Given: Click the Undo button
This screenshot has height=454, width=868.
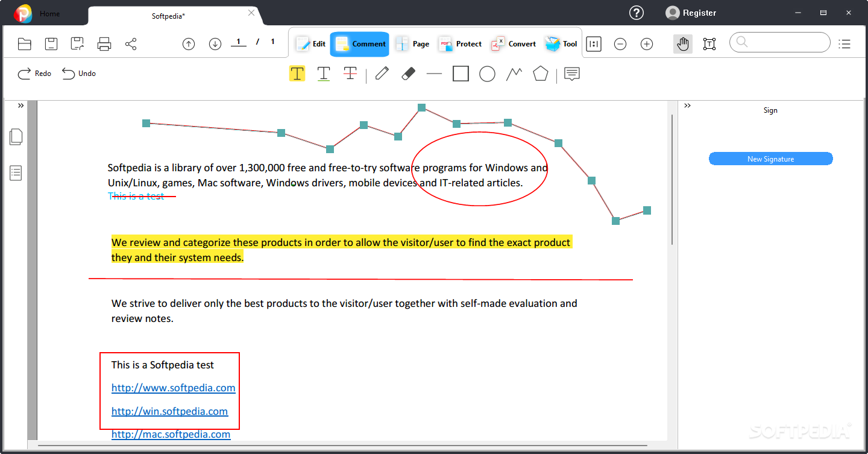Looking at the screenshot, I should click(79, 74).
